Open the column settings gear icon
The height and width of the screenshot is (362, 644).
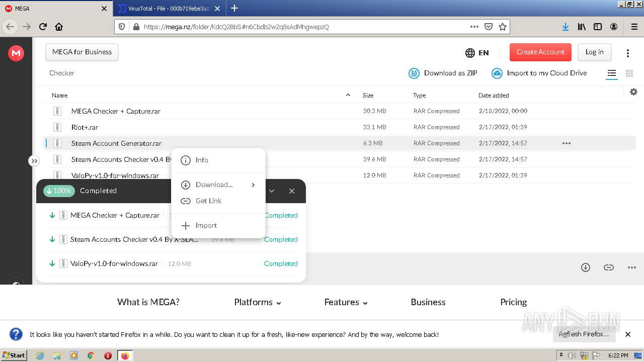633,92
